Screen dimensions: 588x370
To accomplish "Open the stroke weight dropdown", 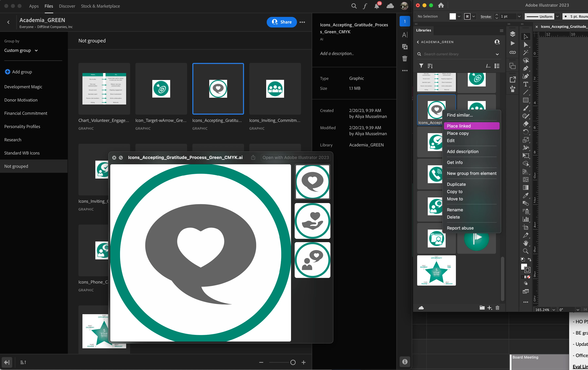I will click(519, 16).
